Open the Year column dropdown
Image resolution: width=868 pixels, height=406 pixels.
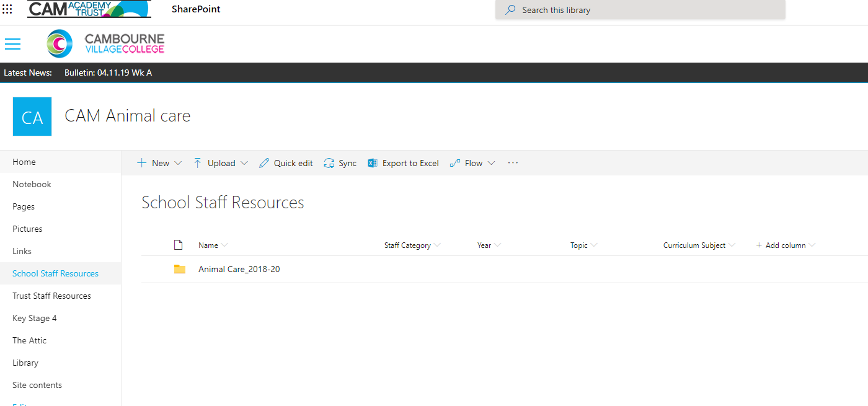coord(497,245)
